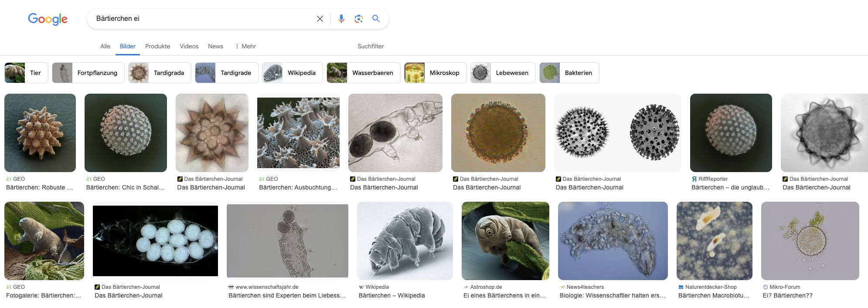Screen dimensions: 868x308
Task: Open the Astroshop.de tardigrade image
Action: [x=505, y=241]
